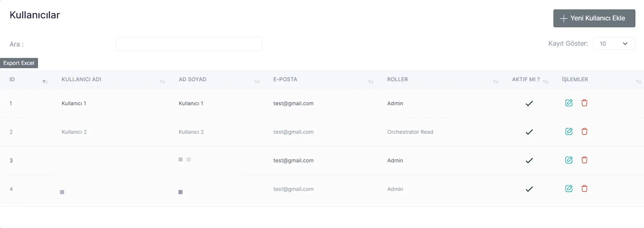Add new user with Yeni Kullanıcı Ekle
This screenshot has height=228, width=644.
coord(594,18)
